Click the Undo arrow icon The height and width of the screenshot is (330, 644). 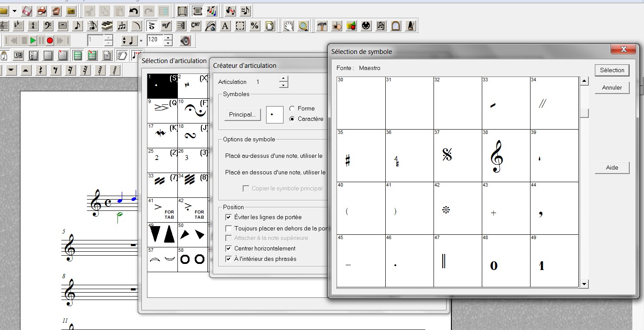click(x=133, y=10)
